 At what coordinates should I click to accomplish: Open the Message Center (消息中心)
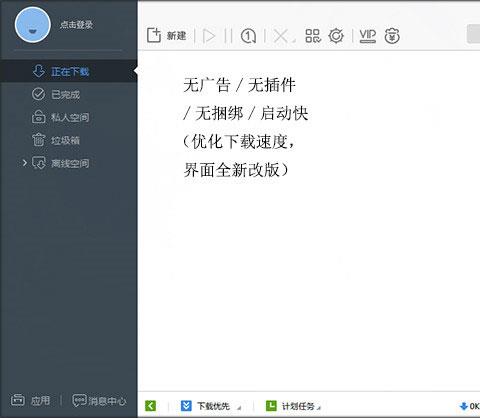coord(99,401)
